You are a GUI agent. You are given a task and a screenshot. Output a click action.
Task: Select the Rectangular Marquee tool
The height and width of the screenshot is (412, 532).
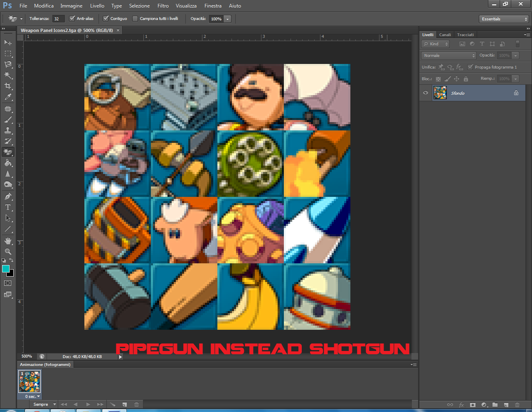(8, 54)
